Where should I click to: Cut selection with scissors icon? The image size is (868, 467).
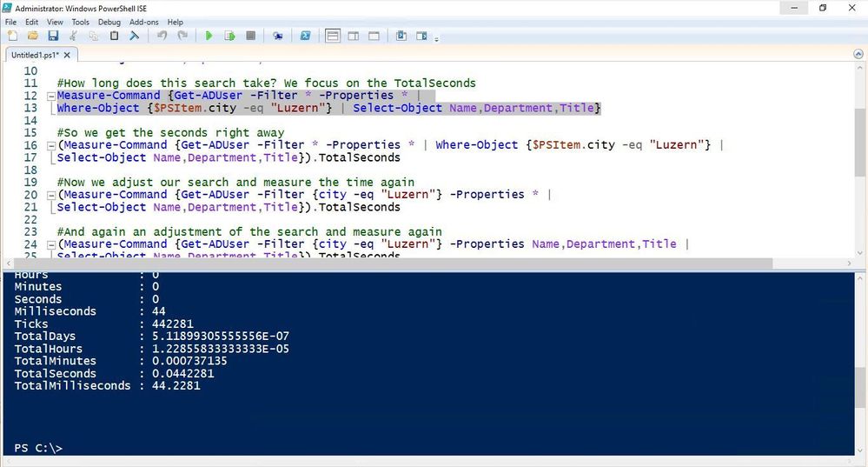coord(73,36)
